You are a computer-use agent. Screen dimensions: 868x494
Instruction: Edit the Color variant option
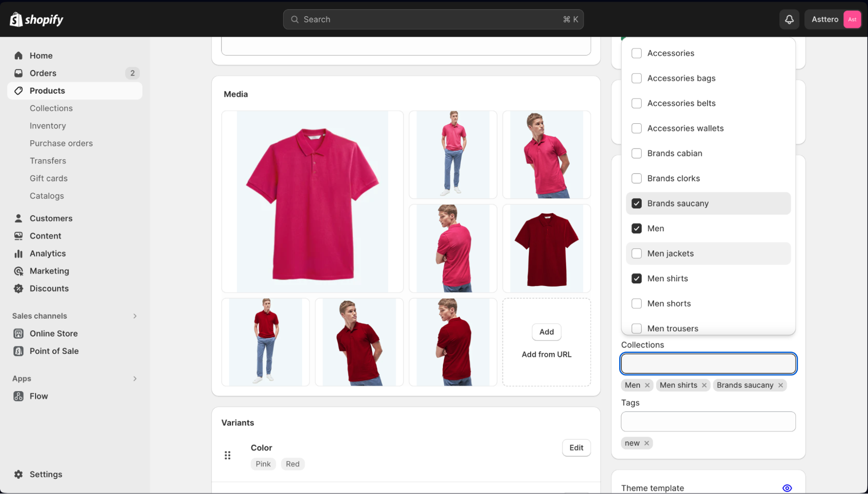[x=576, y=448]
